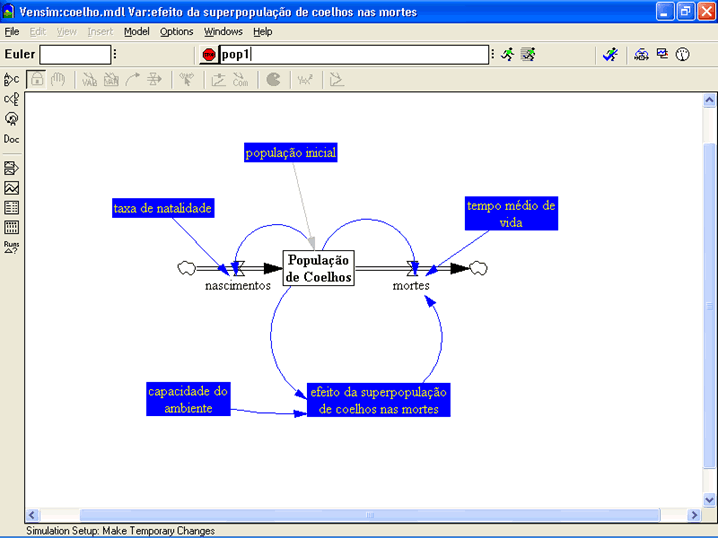Open the Options menu
The width and height of the screenshot is (719, 539).
coord(176,32)
